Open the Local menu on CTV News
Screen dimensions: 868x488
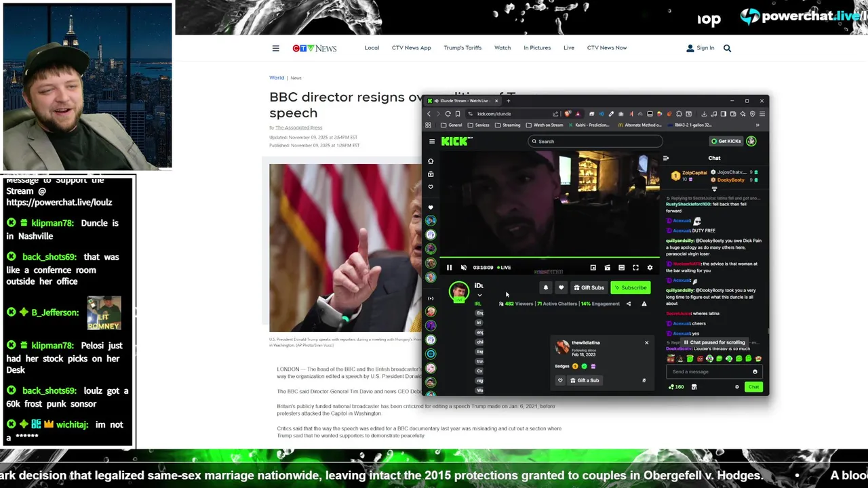pyautogui.click(x=372, y=48)
